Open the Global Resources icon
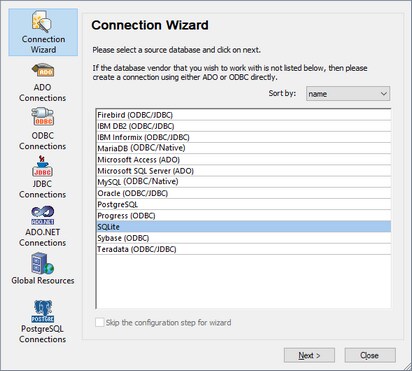Screen dimensions: 412x371 point(43,269)
